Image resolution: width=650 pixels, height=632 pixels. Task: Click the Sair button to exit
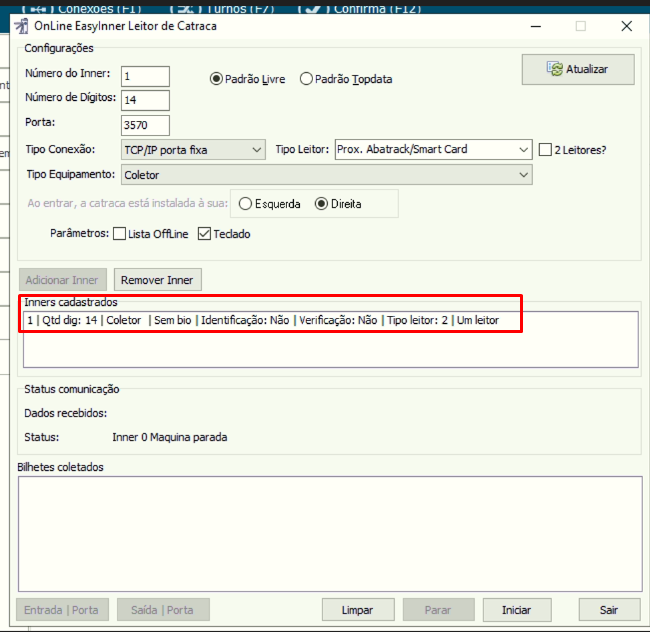pyautogui.click(x=608, y=609)
